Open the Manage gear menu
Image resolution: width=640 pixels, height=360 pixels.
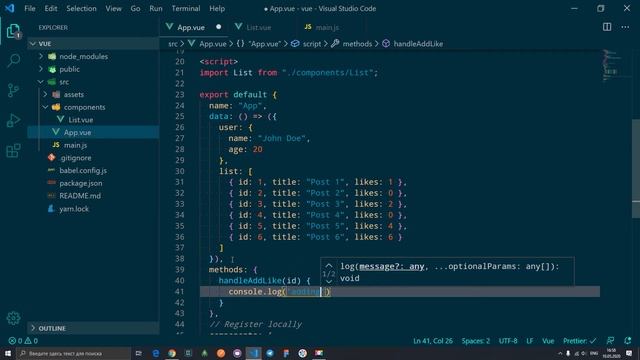pyautogui.click(x=13, y=318)
